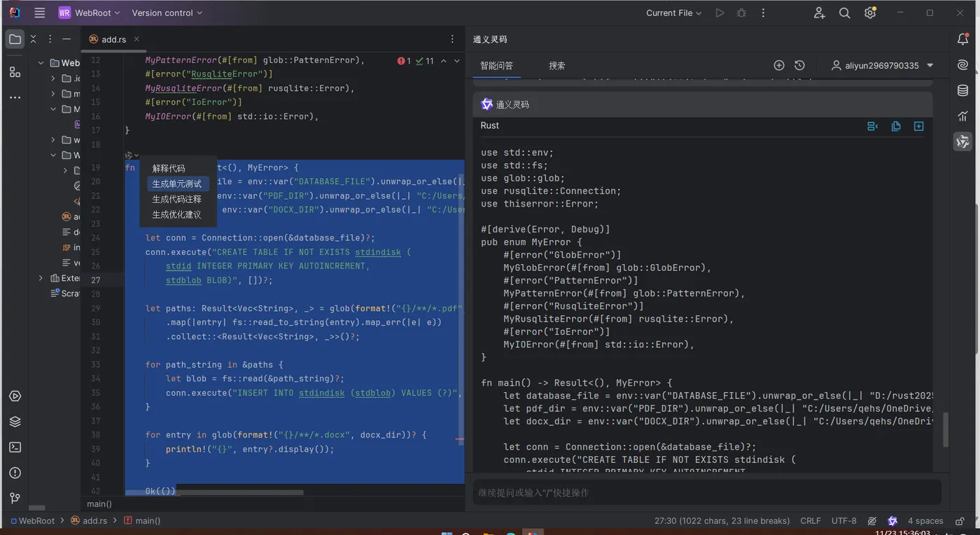Copy the generated Rust code
980x535 pixels.
[x=896, y=126]
